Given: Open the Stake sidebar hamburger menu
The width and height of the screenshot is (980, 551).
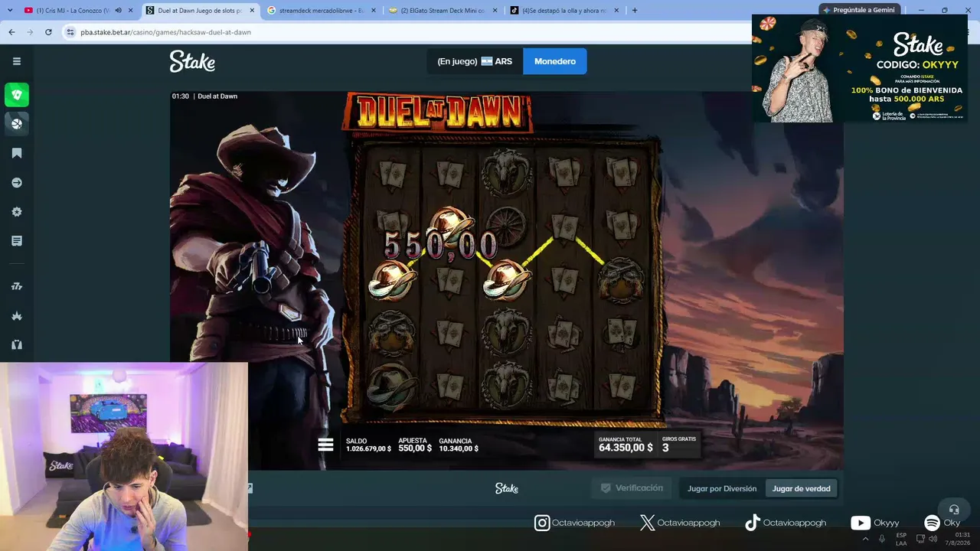Looking at the screenshot, I should [x=17, y=61].
